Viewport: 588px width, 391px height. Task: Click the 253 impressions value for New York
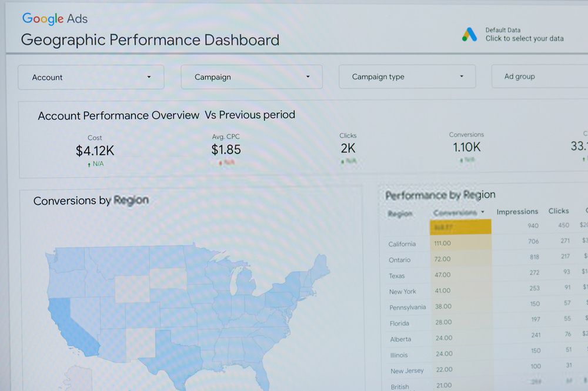point(534,288)
